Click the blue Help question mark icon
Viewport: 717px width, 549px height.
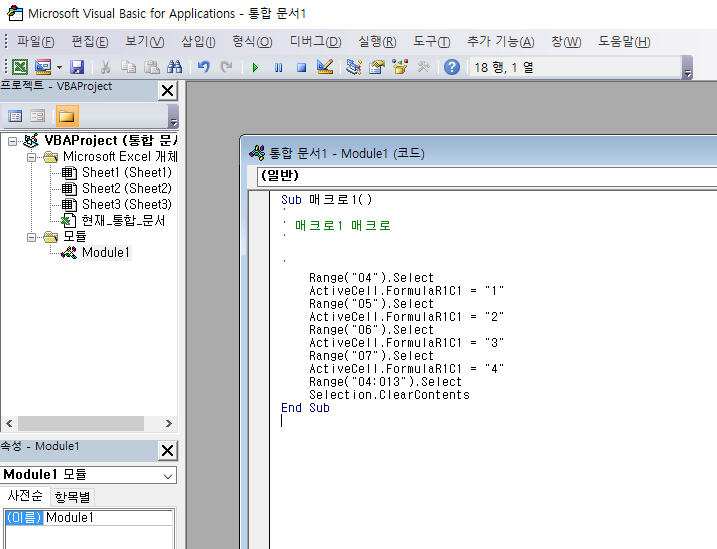tap(452, 67)
